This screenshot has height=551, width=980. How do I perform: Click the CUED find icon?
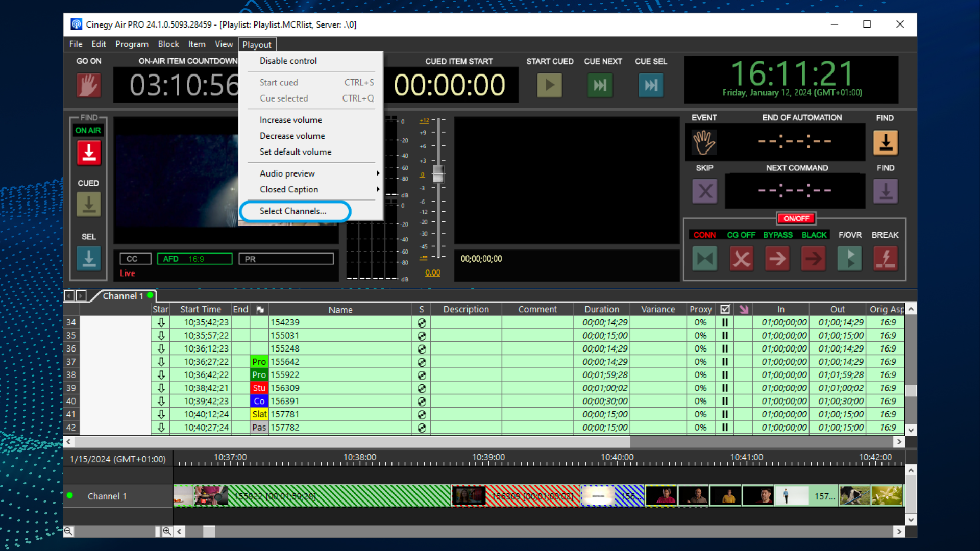pos(88,204)
